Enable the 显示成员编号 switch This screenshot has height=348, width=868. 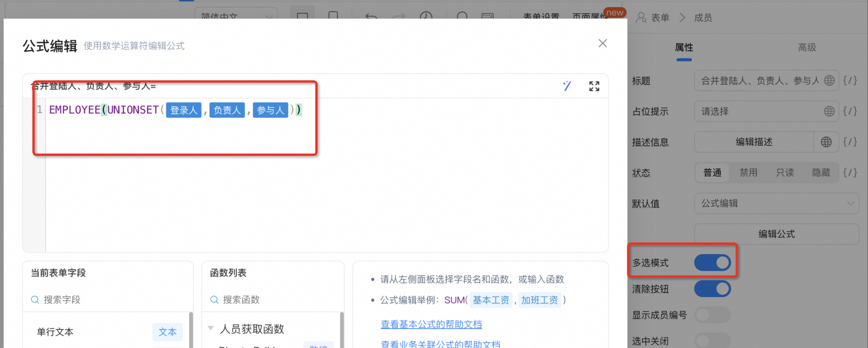coord(712,315)
